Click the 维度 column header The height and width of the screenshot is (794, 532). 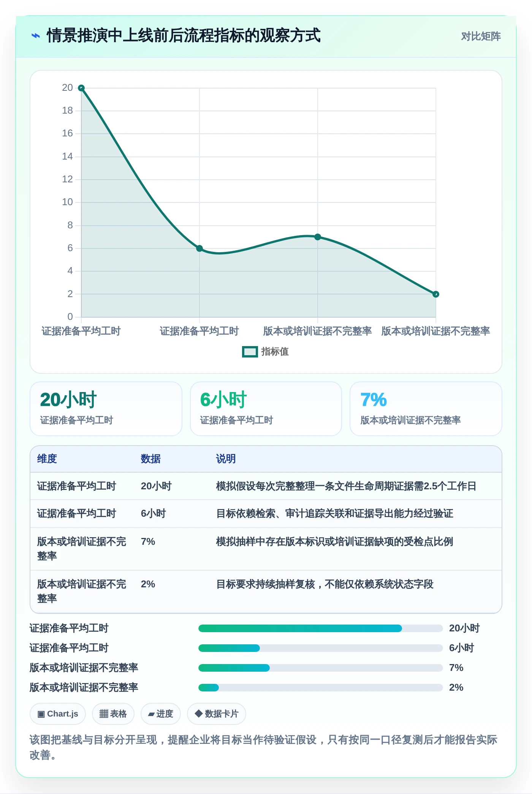point(47,459)
